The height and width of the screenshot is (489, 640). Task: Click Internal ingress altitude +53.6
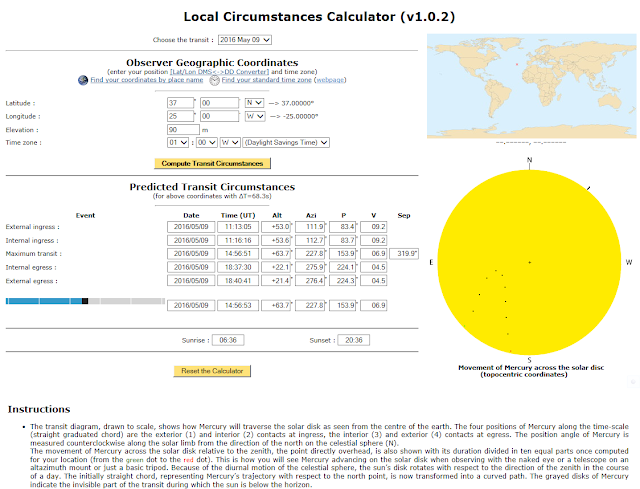click(x=276, y=240)
